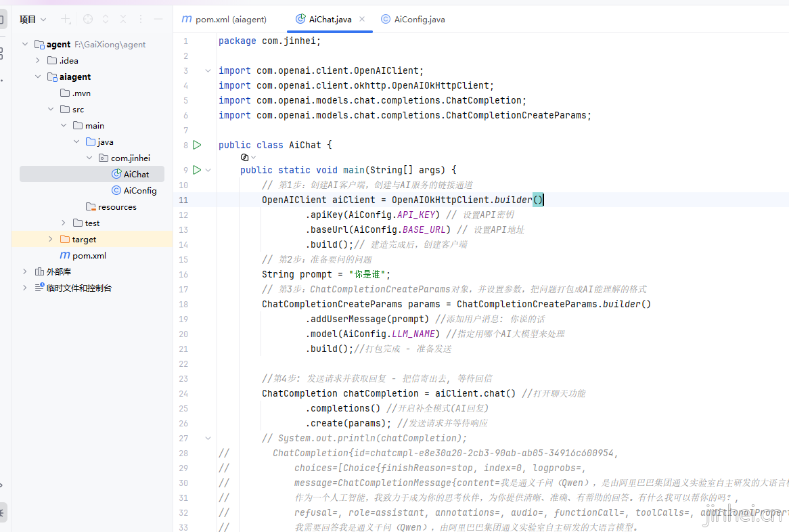Collapse the imports fold arrow at line 3

tap(208, 70)
